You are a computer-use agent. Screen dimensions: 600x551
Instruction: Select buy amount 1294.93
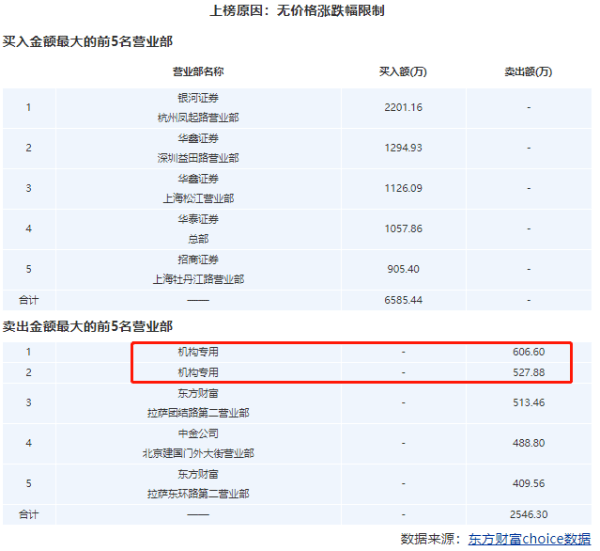(x=403, y=148)
